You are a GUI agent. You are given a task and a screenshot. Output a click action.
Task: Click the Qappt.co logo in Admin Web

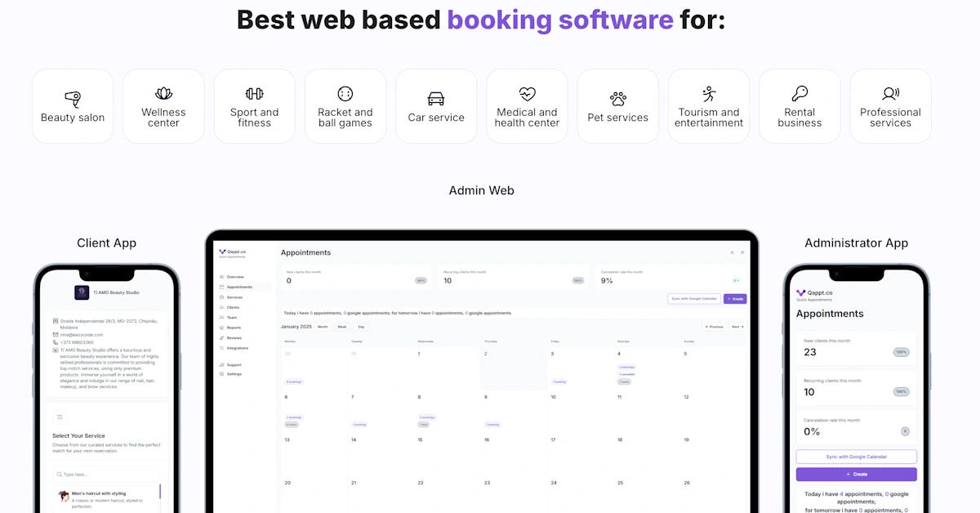tap(233, 252)
